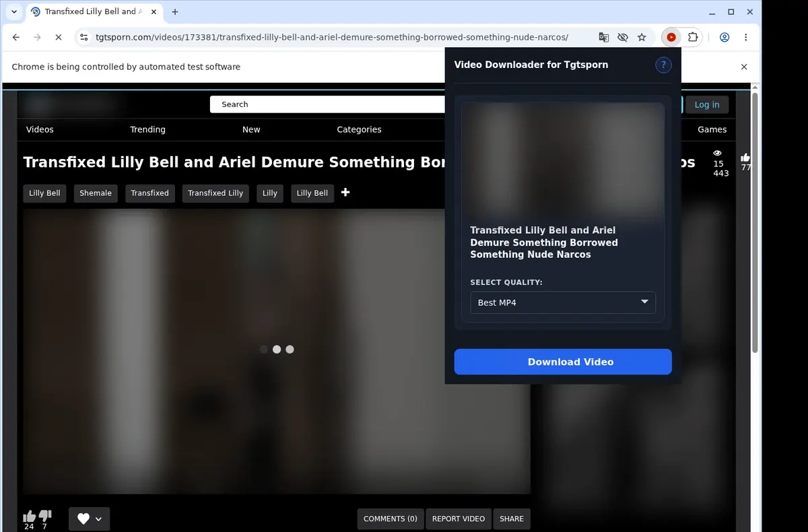Screen dimensions: 808x532
Task: Click the site Search field
Action: (x=327, y=104)
